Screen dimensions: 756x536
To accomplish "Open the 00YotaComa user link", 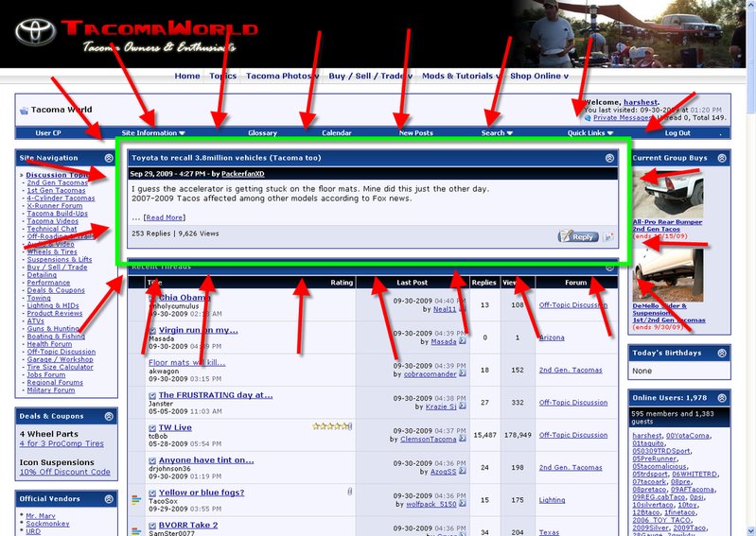I will (688, 436).
